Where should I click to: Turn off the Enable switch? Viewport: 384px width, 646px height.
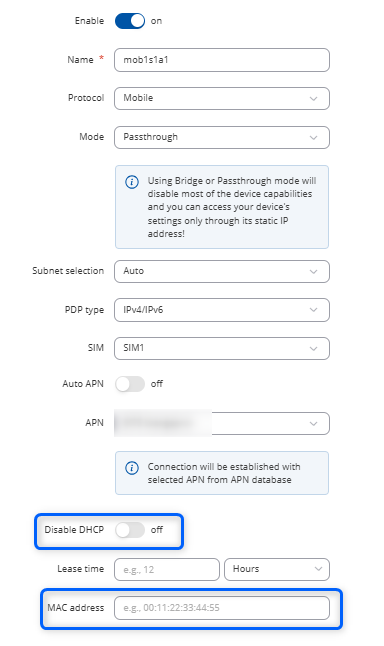[x=130, y=21]
